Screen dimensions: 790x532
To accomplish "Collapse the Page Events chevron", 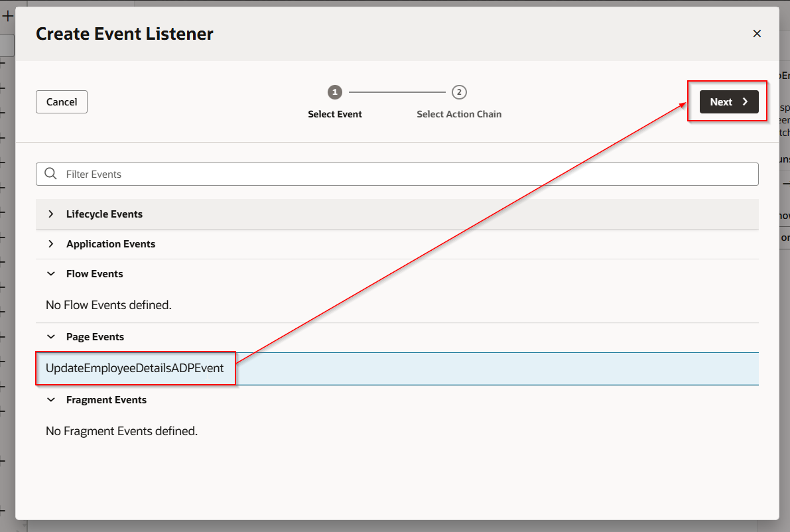I will coord(51,337).
